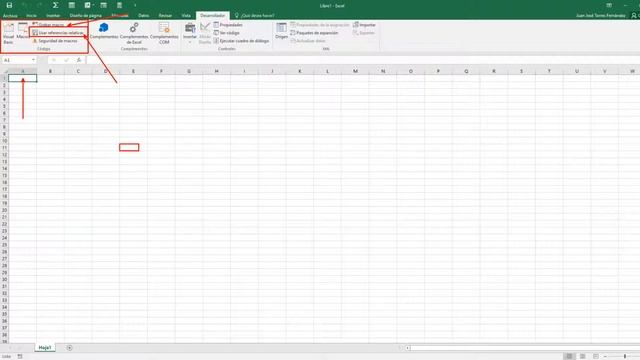Save the workbook from the quick access toolbar
The height and width of the screenshot is (360, 640).
coord(9,5)
